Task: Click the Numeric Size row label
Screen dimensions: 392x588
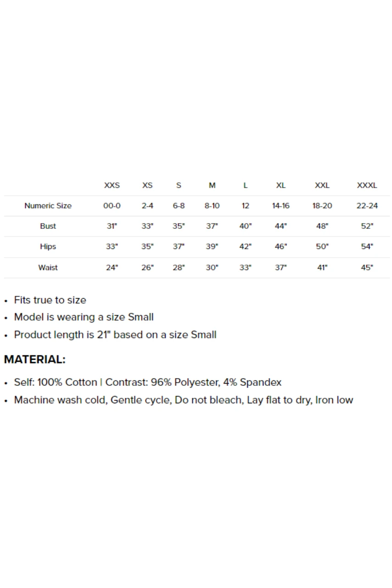Action: point(48,206)
